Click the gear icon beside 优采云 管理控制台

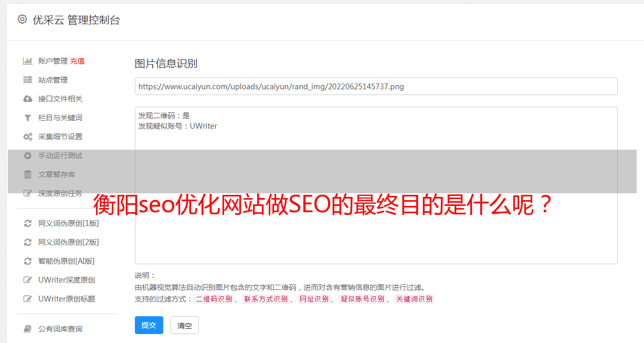point(22,19)
